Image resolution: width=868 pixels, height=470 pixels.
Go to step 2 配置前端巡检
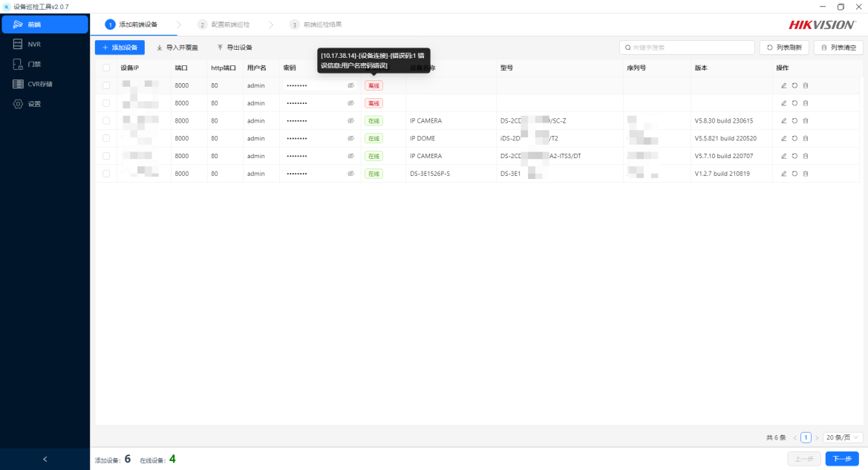[223, 25]
